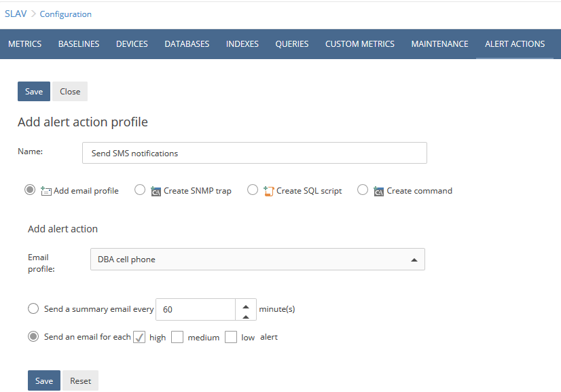The image size is (561, 392).
Task: Enable the low alert checkbox
Action: click(231, 336)
